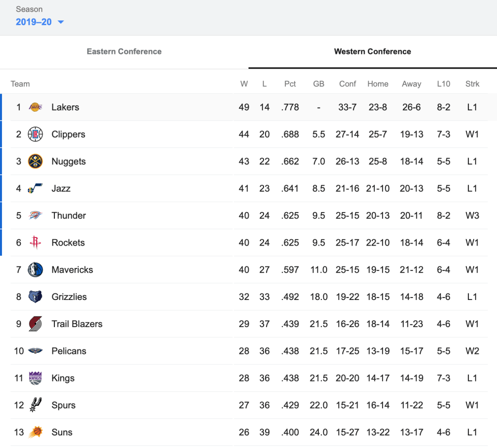Viewport: 497px width, 448px height.
Task: Select the Mavericks logo icon
Action: tap(35, 270)
